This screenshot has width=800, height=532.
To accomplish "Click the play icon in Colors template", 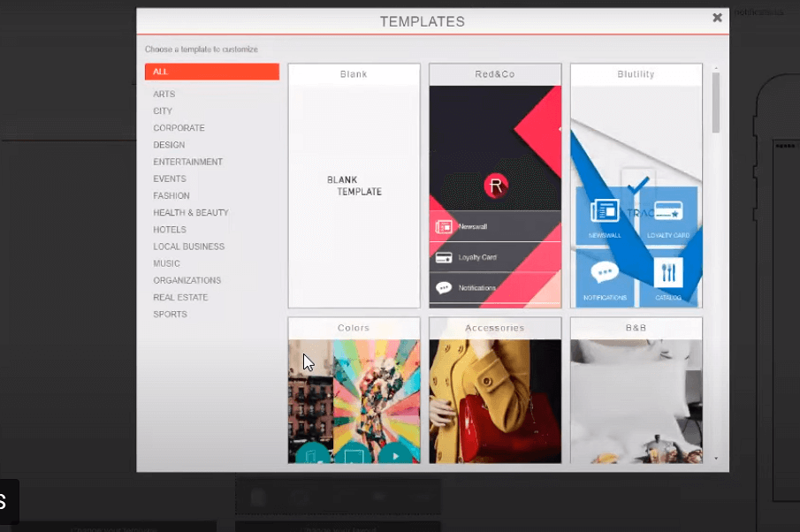I will pos(393,456).
